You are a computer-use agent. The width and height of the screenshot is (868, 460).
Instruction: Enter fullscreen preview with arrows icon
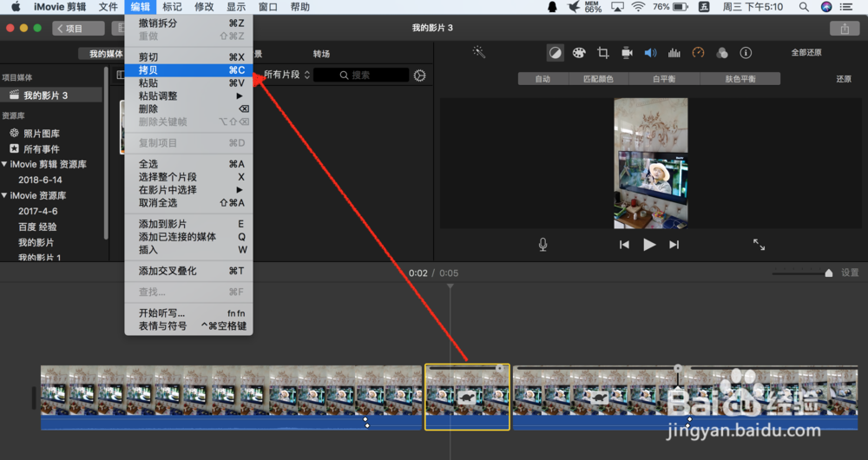click(759, 244)
